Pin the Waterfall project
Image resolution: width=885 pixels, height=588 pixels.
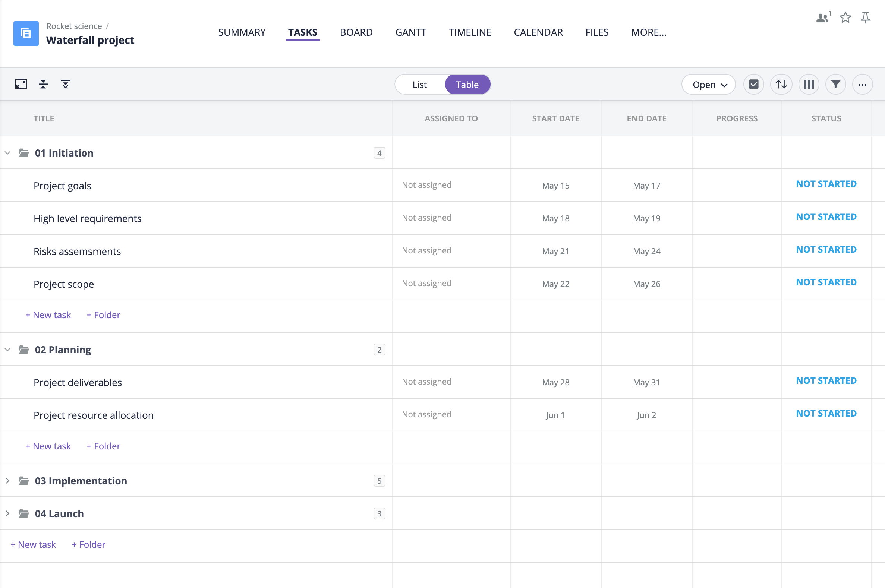[x=866, y=17]
